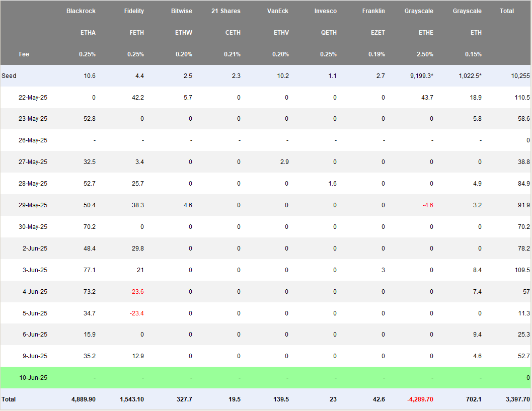The width and height of the screenshot is (532, 411).
Task: Select the 12.9 Fidelity value
Action: (x=138, y=356)
